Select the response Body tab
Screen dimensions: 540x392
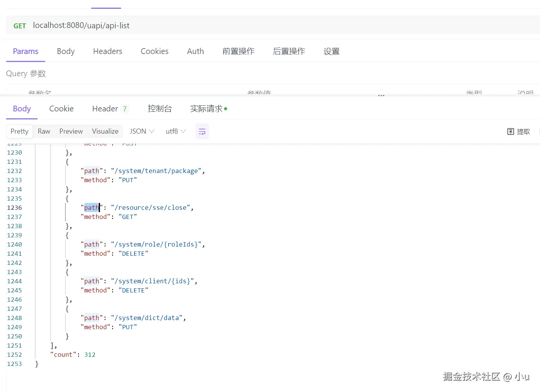click(x=22, y=109)
